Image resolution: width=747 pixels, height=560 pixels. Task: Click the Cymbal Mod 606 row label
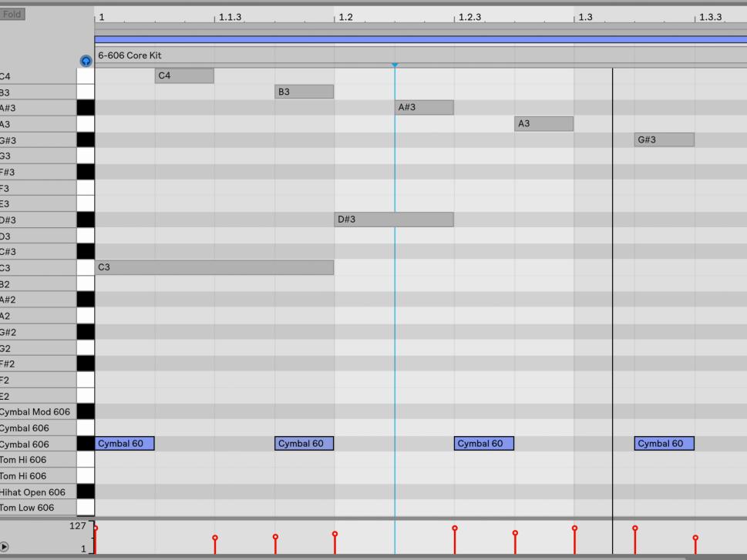(35, 412)
